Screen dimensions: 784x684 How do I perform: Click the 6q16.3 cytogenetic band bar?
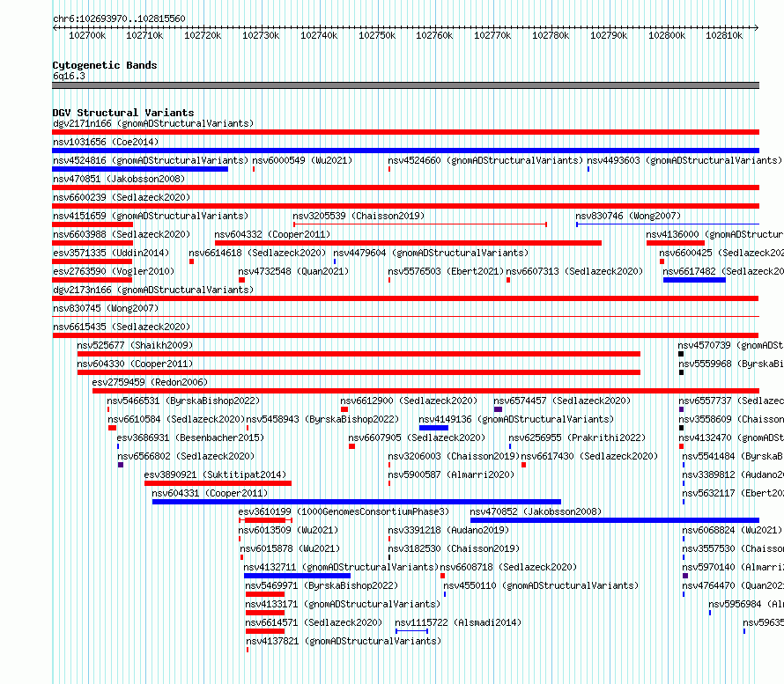coord(405,85)
